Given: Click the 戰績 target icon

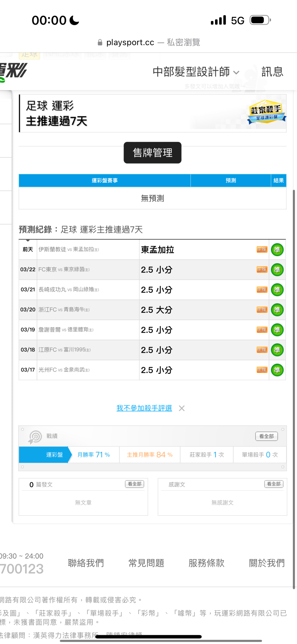Looking at the screenshot, I should click(35, 437).
